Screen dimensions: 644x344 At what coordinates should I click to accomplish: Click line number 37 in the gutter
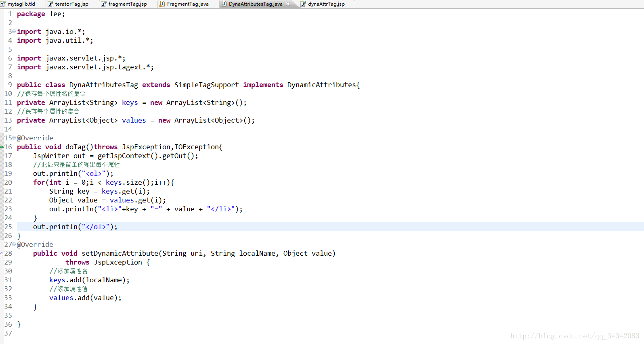8,333
